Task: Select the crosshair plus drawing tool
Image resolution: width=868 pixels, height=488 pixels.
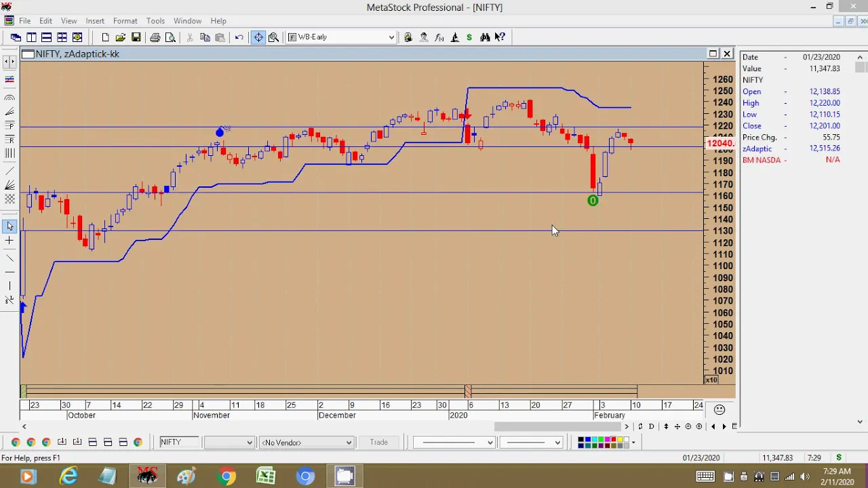Action: click(x=9, y=241)
